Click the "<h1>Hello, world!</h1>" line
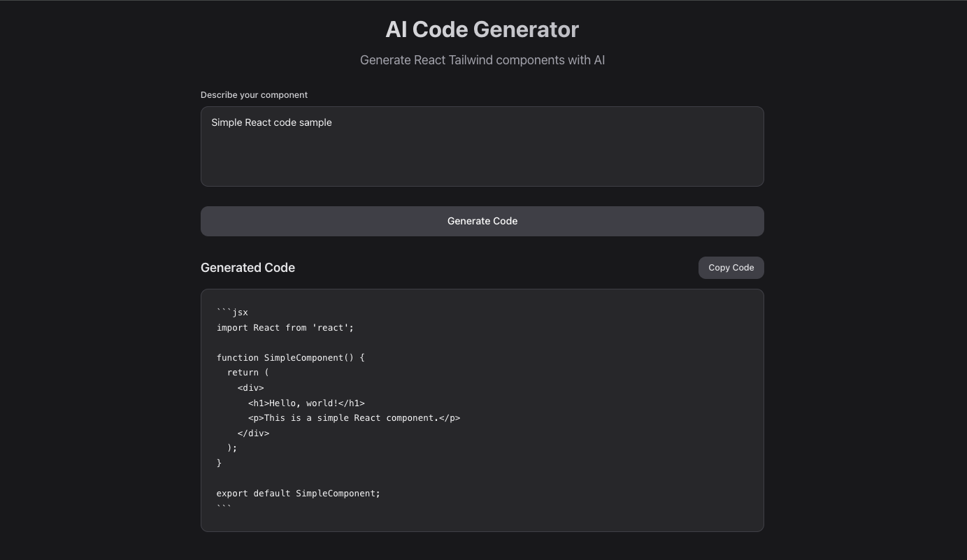Screen dimensions: 967x560 point(306,403)
